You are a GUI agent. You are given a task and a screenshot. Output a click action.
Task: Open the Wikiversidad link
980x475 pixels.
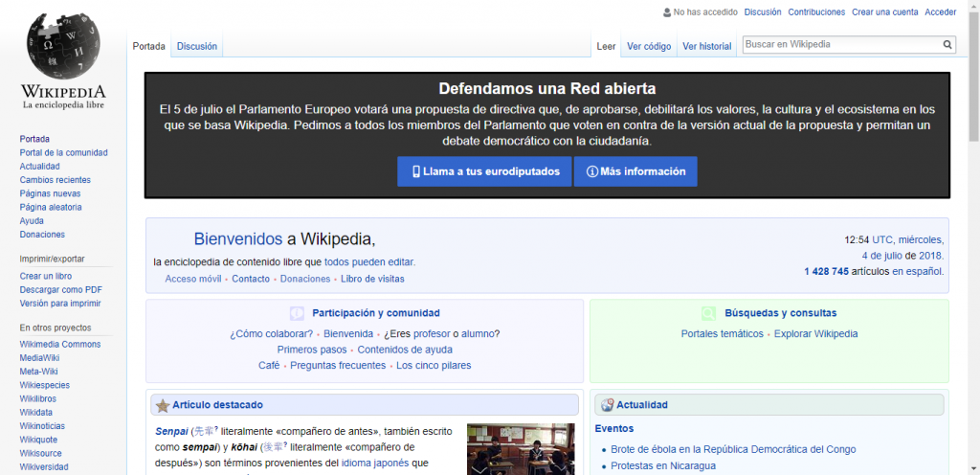(x=44, y=467)
